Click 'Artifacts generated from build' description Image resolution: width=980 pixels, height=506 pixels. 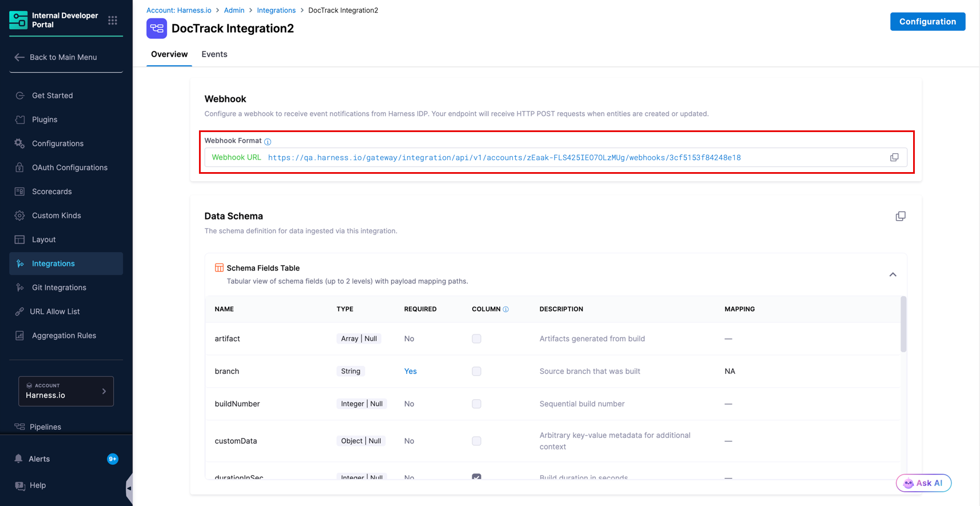[x=592, y=338]
